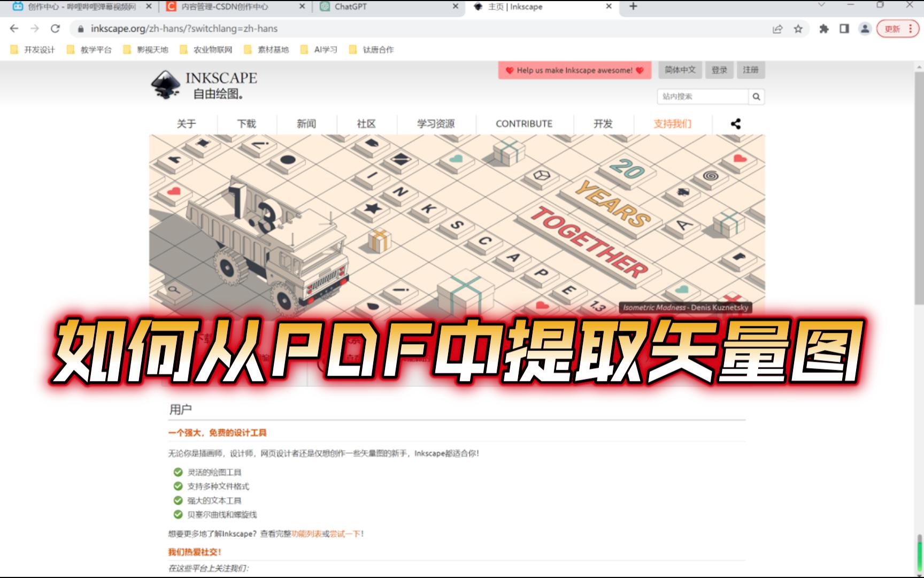Open the 下载 menu

click(x=247, y=124)
